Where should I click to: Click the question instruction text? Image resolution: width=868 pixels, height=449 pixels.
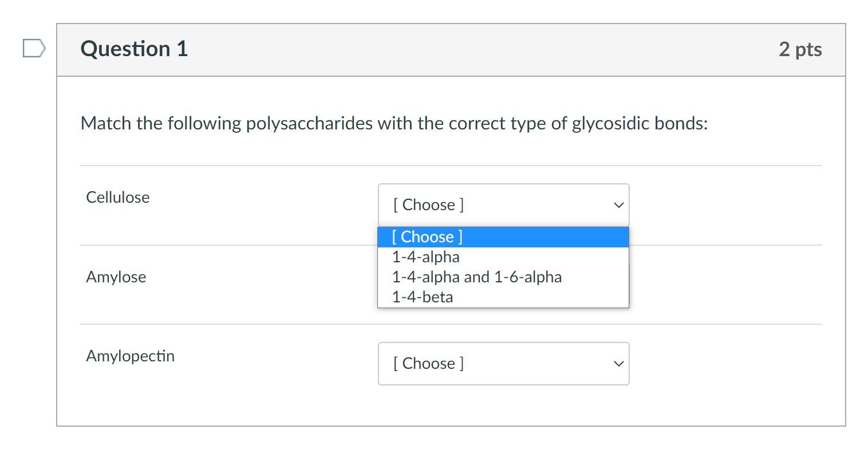coord(394,123)
